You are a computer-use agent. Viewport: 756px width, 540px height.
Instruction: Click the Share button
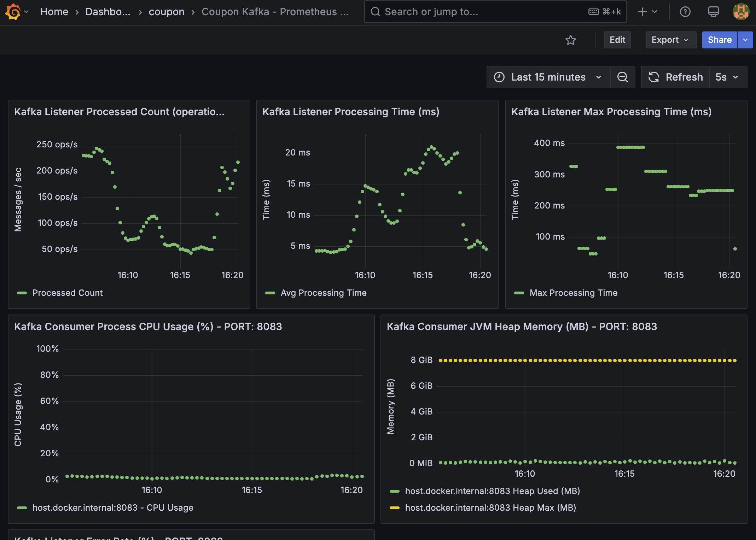[720, 40]
